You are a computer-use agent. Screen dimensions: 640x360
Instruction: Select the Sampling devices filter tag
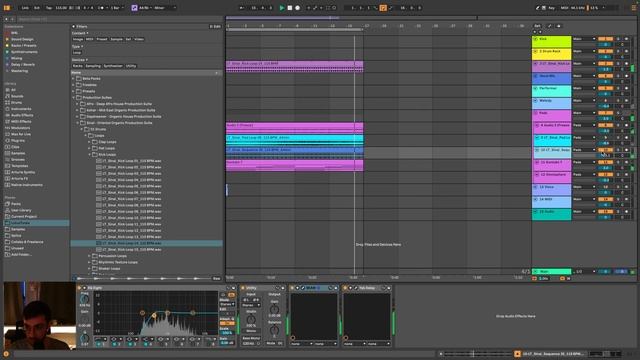(x=93, y=66)
